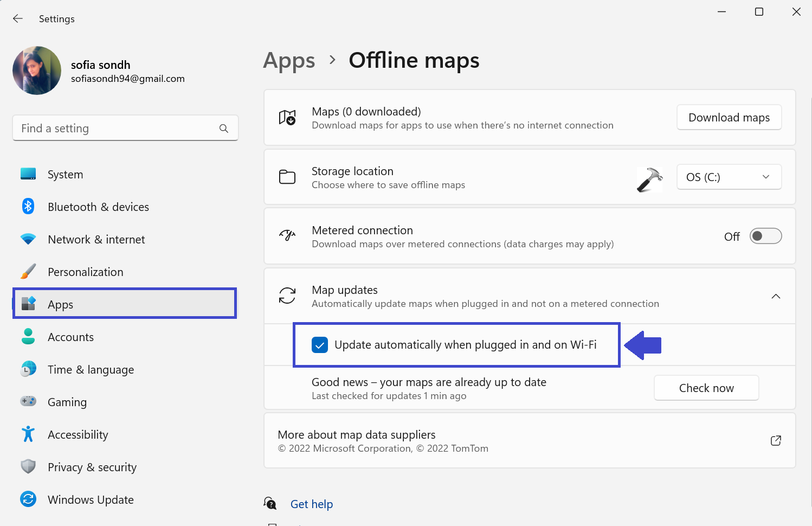
Task: Open the Get help link
Action: (x=311, y=504)
